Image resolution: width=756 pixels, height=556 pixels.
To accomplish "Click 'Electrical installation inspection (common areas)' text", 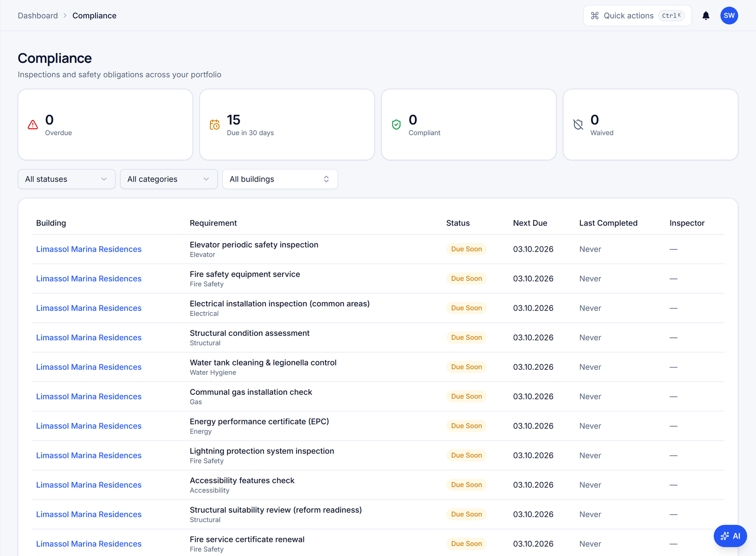I will (x=280, y=303).
